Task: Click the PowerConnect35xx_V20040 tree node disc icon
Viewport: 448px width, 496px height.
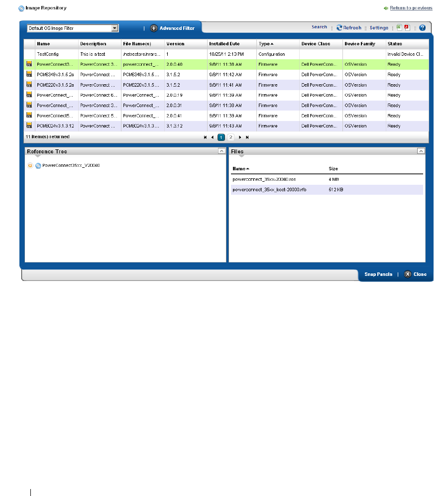Action: coord(38,166)
